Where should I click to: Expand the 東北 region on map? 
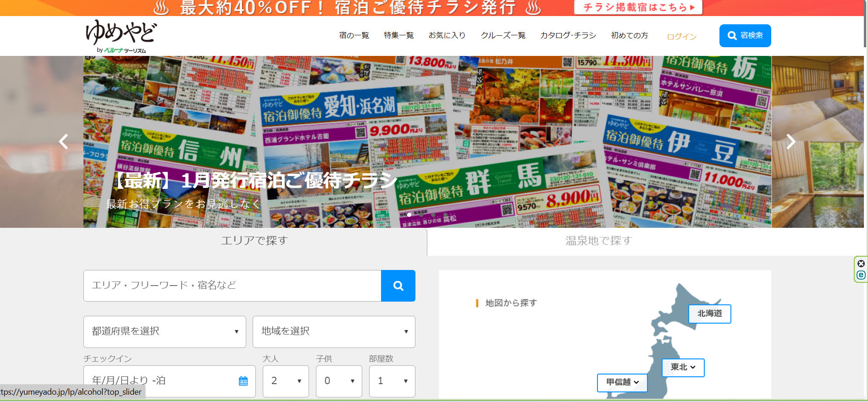point(683,367)
